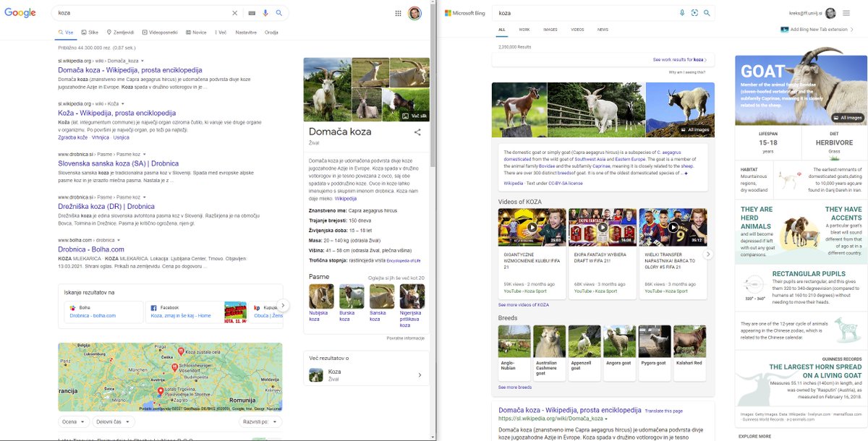Open the Delovni čas filter dropdown
This screenshot has width=868, height=441.
(112, 421)
